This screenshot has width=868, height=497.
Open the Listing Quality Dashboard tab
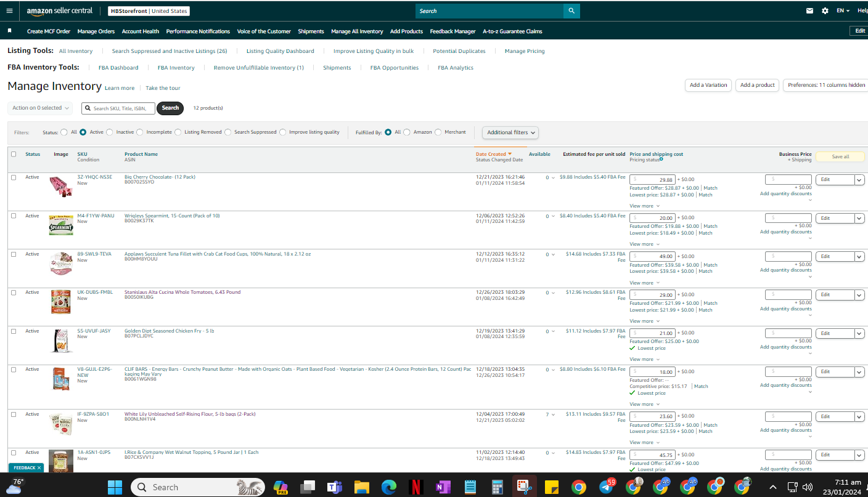(280, 51)
